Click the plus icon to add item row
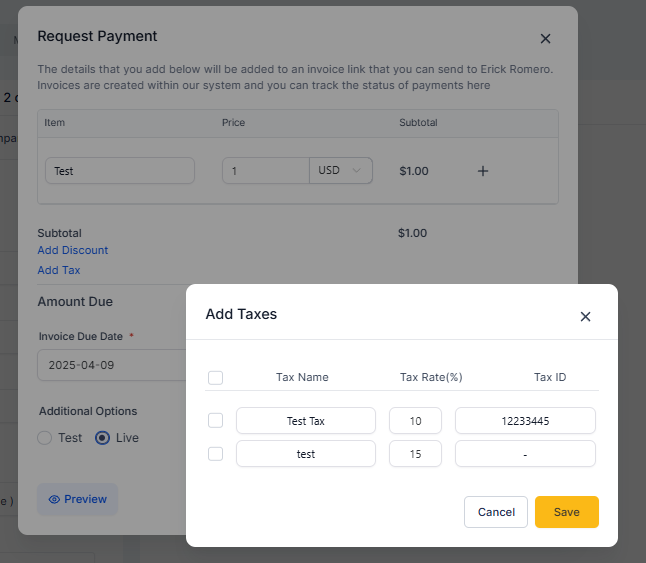The height and width of the screenshot is (563, 646). pos(483,171)
